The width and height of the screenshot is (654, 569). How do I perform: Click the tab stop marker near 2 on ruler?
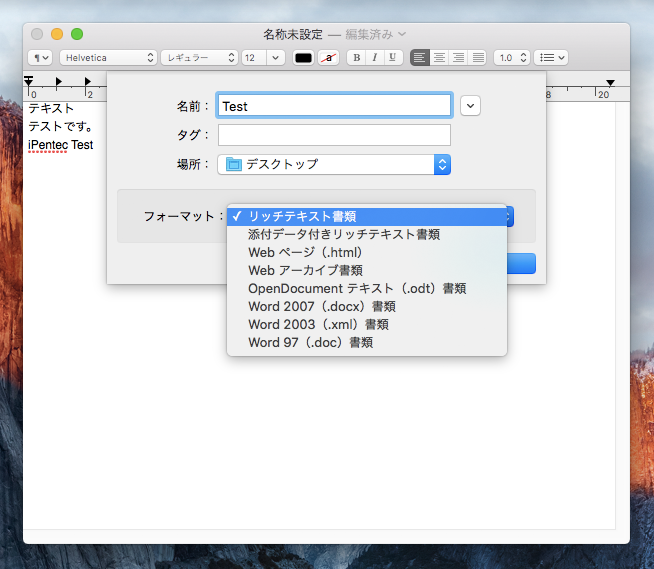tap(88, 81)
